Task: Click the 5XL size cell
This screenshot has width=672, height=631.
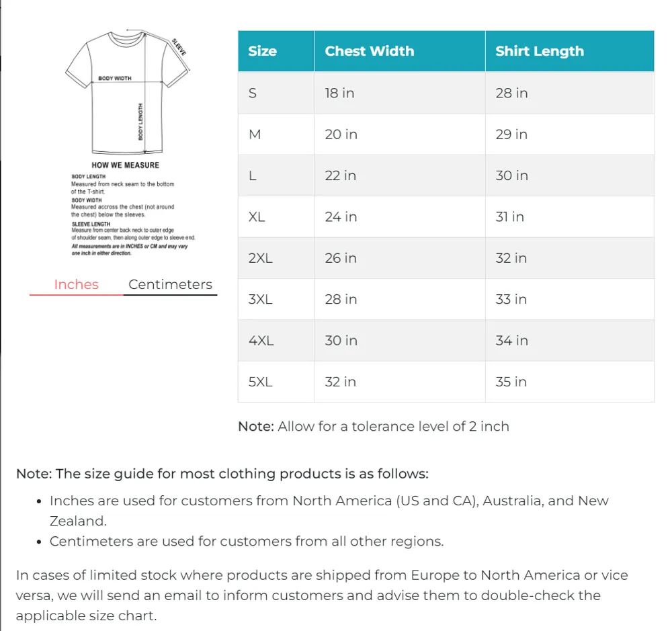Action: pos(276,382)
